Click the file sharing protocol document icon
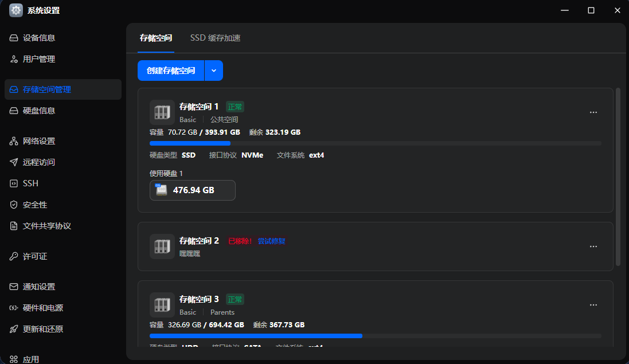This screenshot has width=629, height=364. point(14,226)
